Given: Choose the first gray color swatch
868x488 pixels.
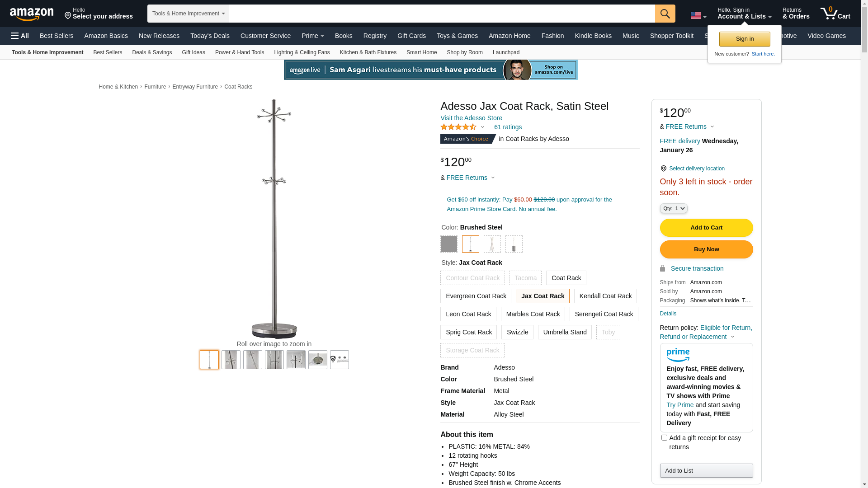Looking at the screenshot, I should coord(449,244).
